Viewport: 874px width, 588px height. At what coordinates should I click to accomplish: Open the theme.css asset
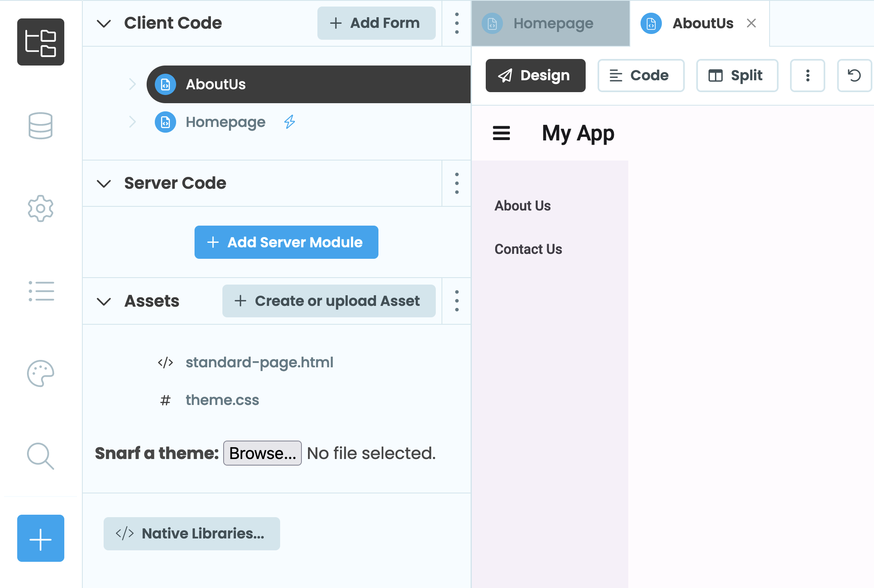pos(222,400)
